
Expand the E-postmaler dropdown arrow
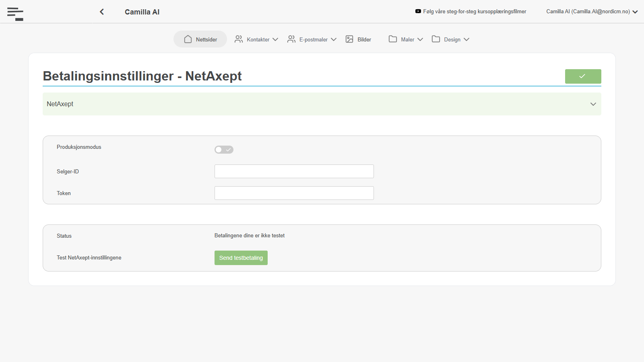click(334, 39)
